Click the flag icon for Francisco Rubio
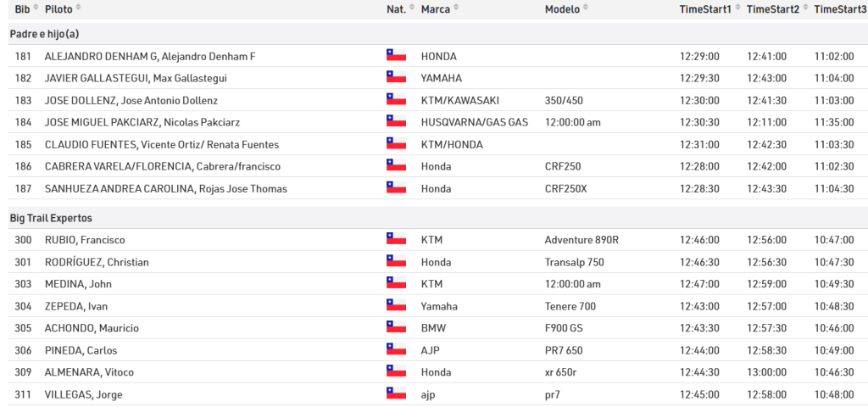868x407 pixels. click(x=396, y=240)
